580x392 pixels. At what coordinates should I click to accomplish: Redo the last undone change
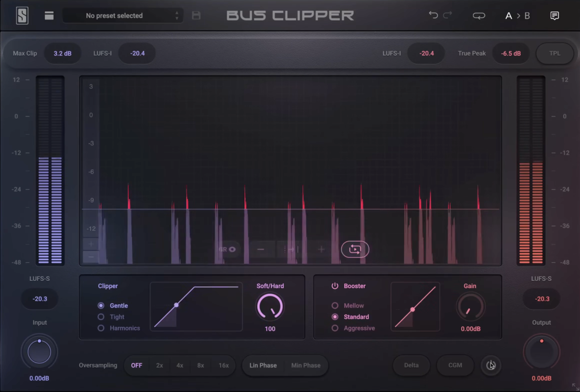448,15
